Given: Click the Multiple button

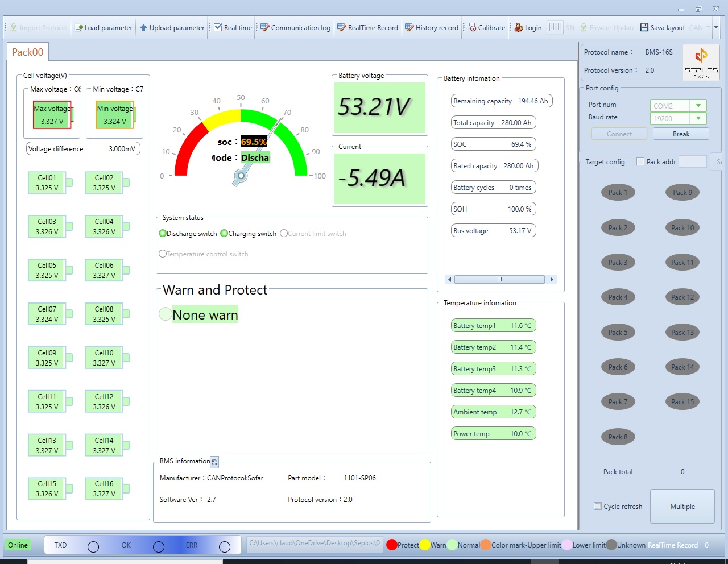Looking at the screenshot, I should pyautogui.click(x=682, y=506).
